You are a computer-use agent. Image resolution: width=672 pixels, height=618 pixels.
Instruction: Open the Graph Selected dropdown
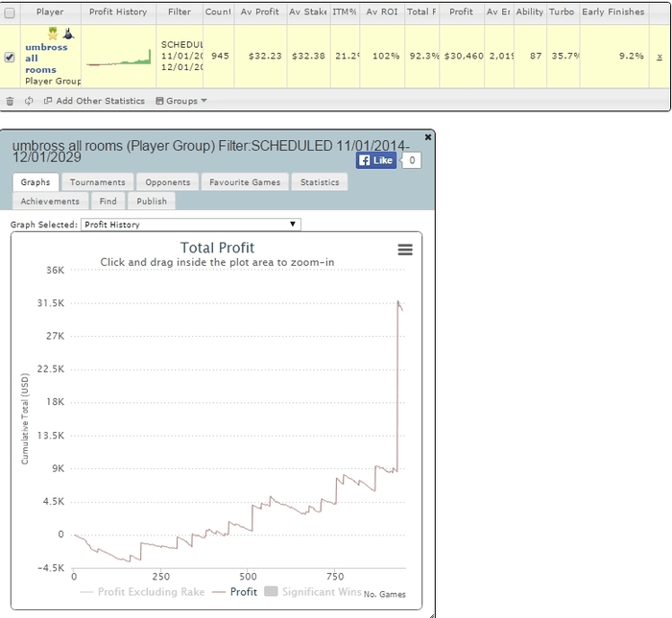(x=190, y=225)
